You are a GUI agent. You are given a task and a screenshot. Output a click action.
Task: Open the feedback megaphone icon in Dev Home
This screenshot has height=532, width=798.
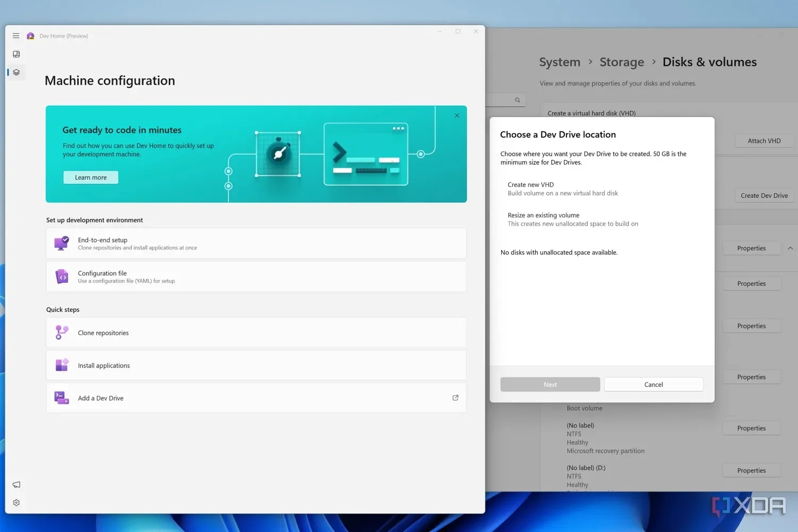point(16,485)
